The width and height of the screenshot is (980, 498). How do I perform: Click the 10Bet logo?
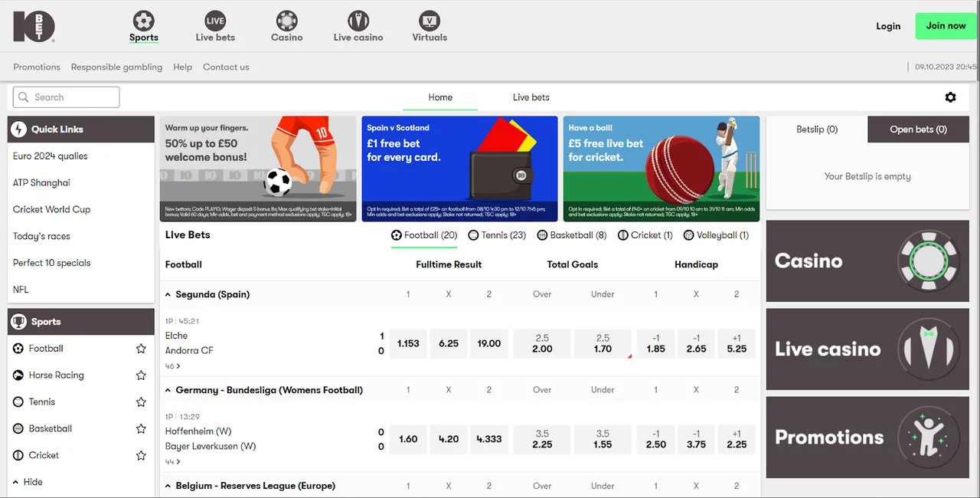pyautogui.click(x=34, y=26)
